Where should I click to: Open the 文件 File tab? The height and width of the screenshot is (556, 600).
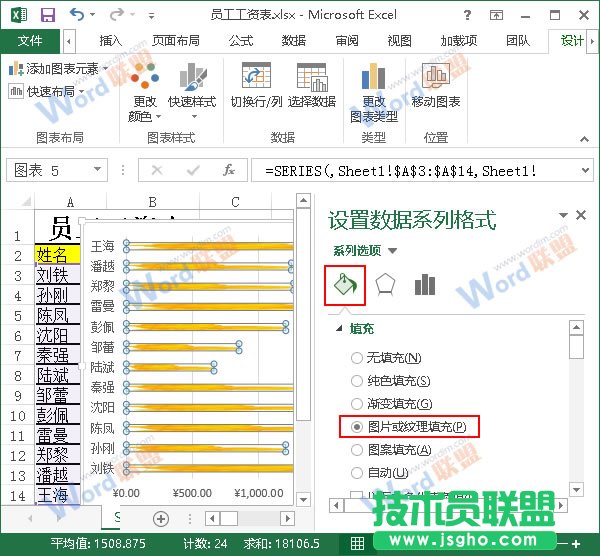point(30,41)
